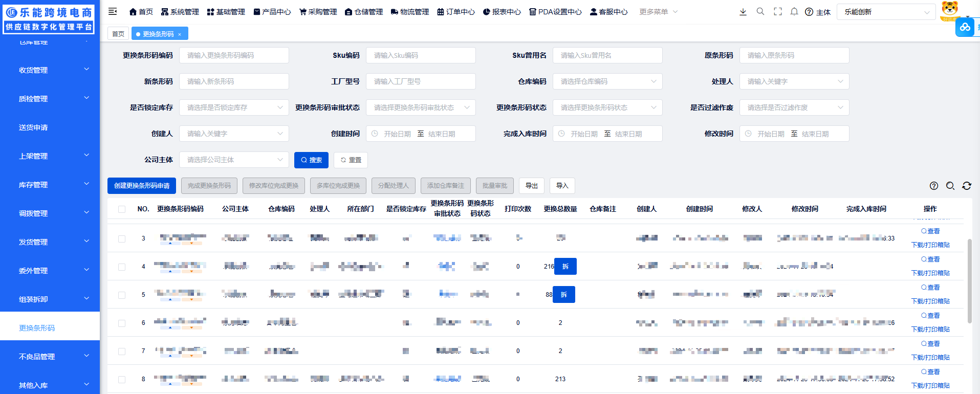
Task: Click 创建更换条形码申请 button
Action: tap(142, 186)
